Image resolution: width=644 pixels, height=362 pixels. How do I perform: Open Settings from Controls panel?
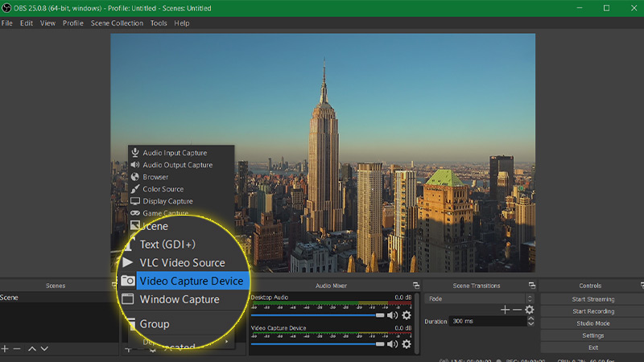593,335
